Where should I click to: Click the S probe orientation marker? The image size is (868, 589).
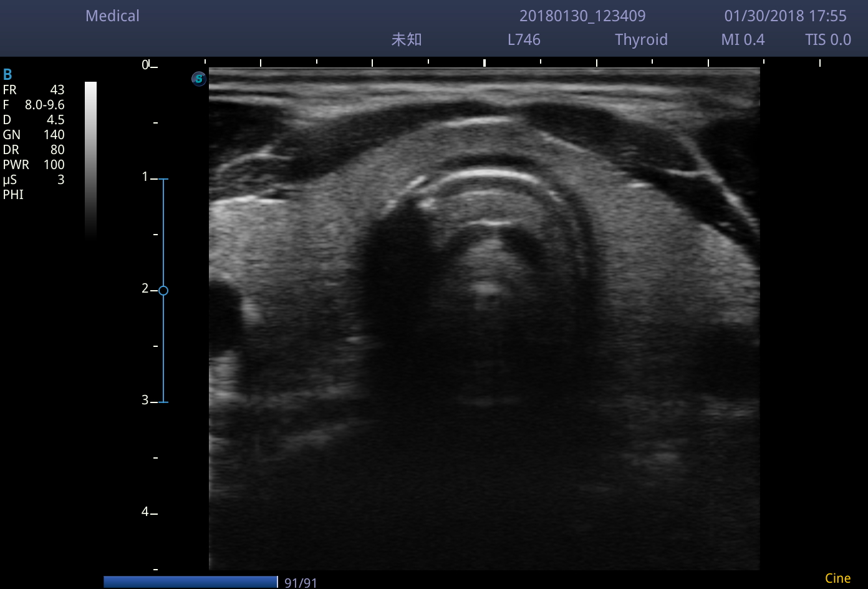coord(198,79)
